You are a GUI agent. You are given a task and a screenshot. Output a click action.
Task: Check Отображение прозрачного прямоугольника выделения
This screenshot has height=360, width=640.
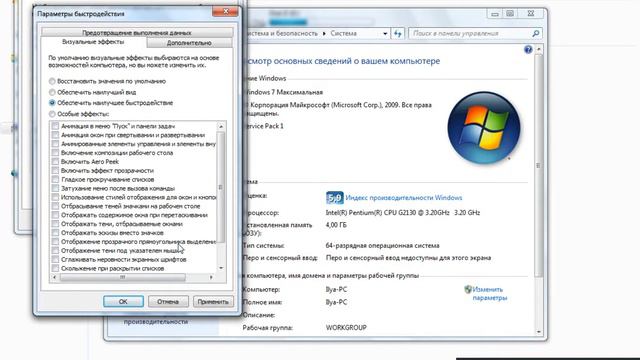pos(55,242)
